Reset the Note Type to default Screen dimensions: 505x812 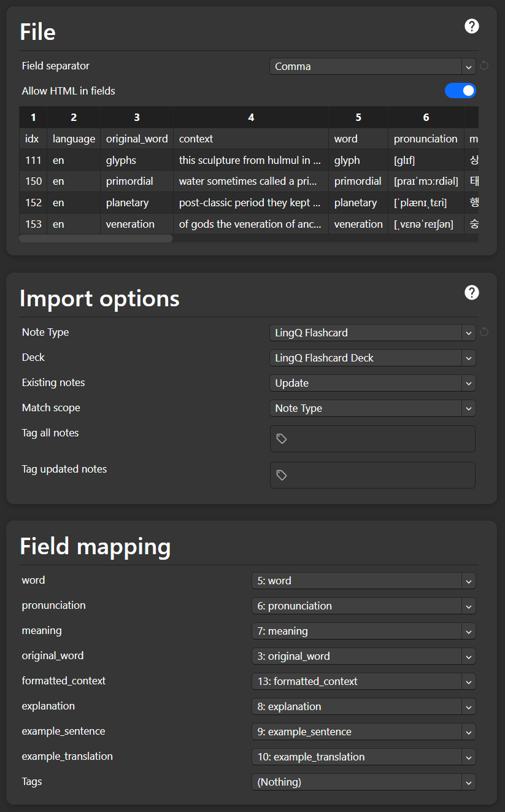pyautogui.click(x=484, y=332)
